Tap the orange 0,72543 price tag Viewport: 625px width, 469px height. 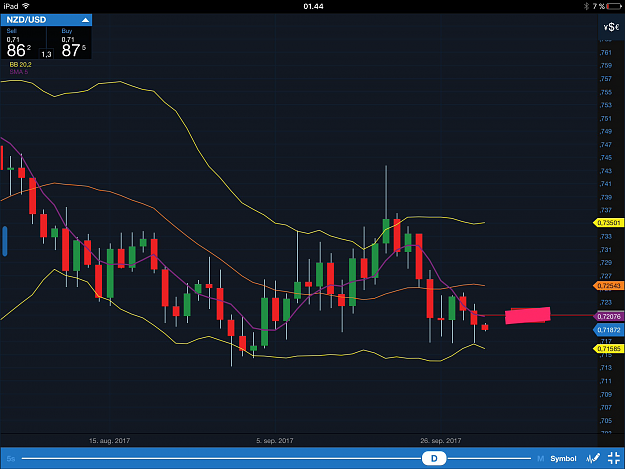pos(609,286)
